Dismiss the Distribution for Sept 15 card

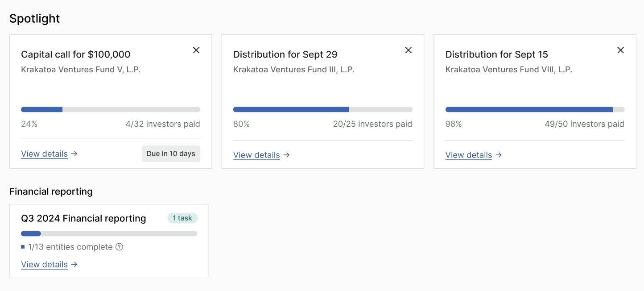(620, 50)
